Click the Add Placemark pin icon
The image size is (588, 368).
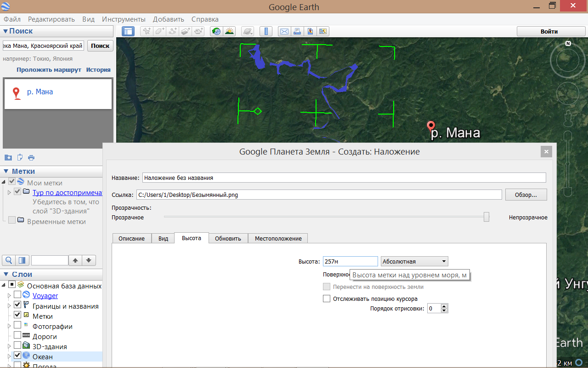point(147,31)
